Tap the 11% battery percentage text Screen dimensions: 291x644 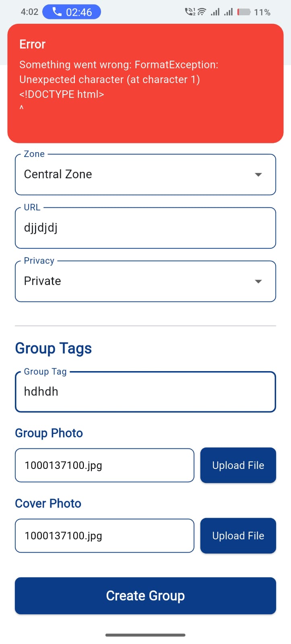[x=262, y=12]
